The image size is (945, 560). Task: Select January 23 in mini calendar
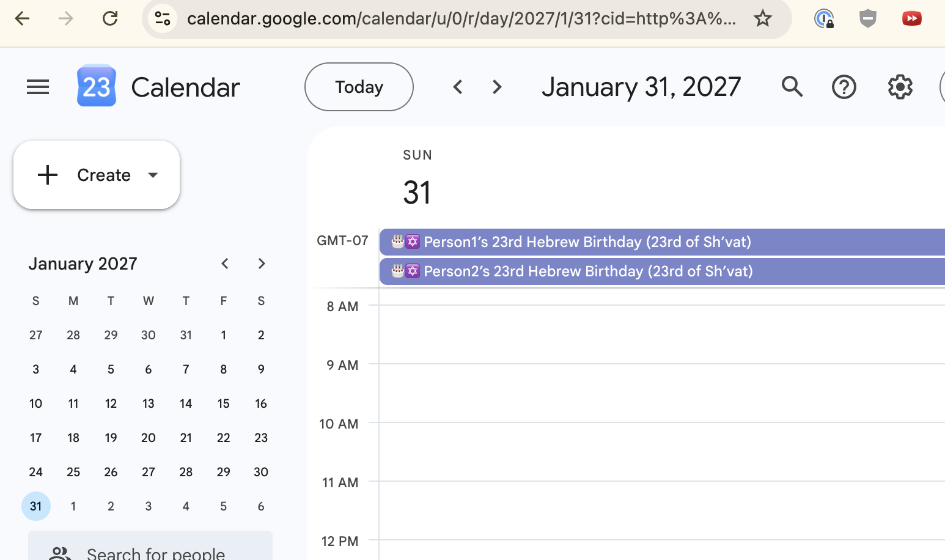pos(261,438)
